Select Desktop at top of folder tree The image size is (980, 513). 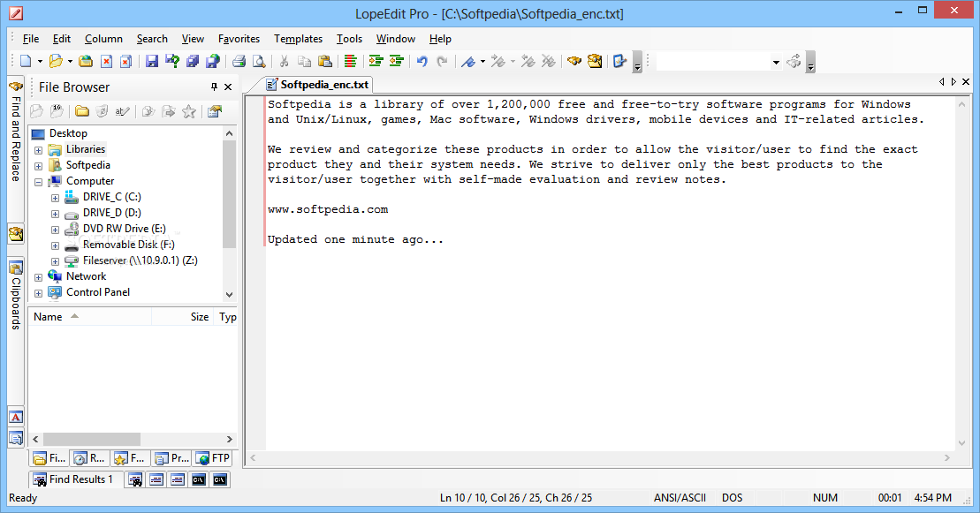pyautogui.click(x=68, y=133)
